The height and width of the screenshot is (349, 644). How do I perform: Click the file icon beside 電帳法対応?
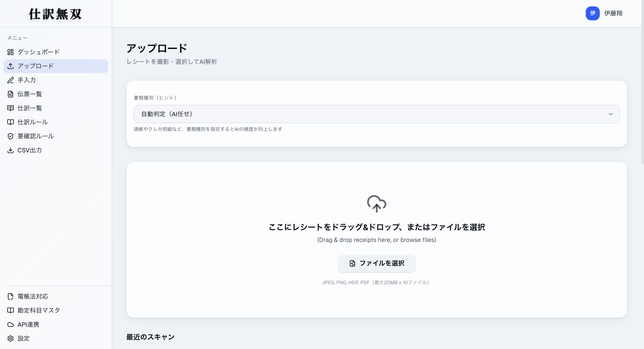click(x=10, y=296)
